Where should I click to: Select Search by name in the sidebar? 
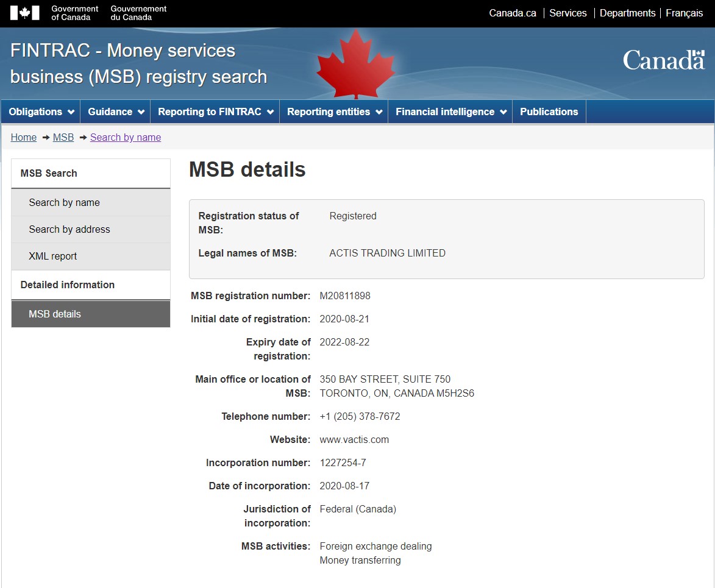[91, 202]
